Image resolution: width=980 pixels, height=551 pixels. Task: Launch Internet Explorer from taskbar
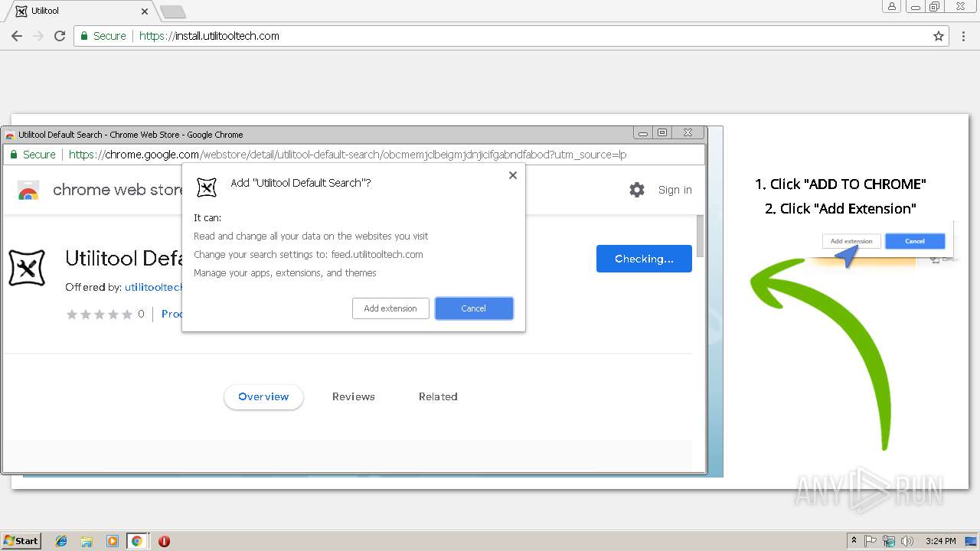coord(61,541)
